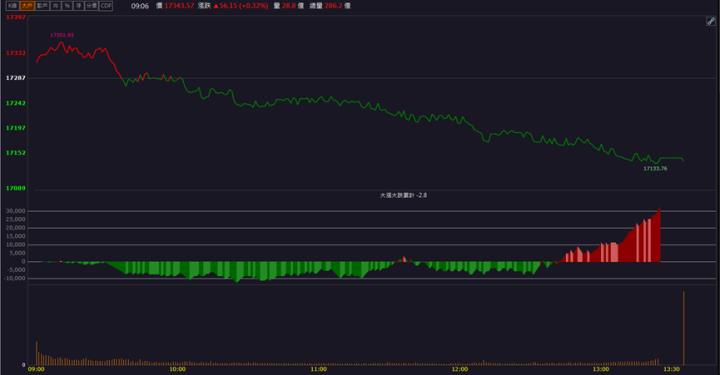Select the CDF toolbar button
The height and width of the screenshot is (375, 720).
pos(106,6)
